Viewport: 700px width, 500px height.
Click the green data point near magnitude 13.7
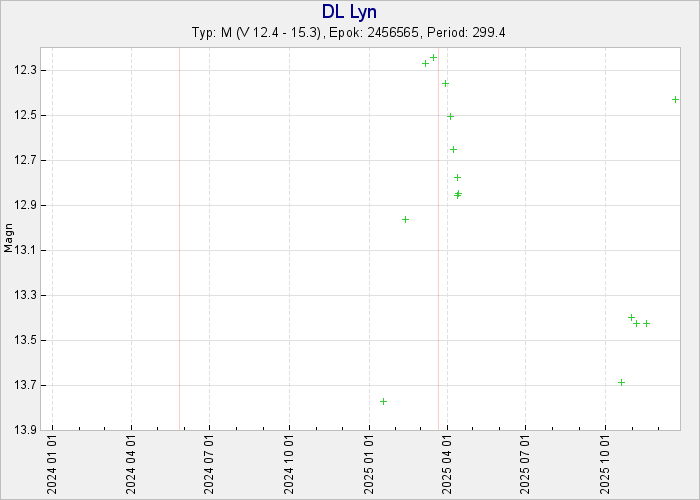coord(621,382)
